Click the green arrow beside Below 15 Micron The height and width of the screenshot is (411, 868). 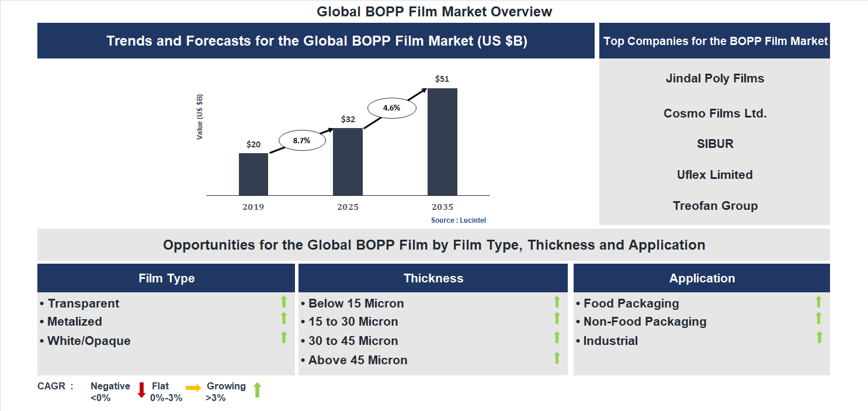(556, 302)
